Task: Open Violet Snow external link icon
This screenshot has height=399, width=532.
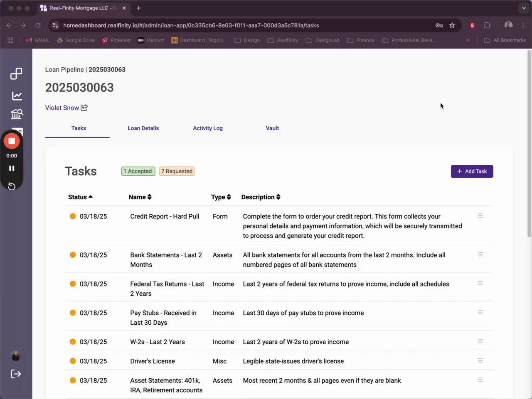Action: (84, 108)
